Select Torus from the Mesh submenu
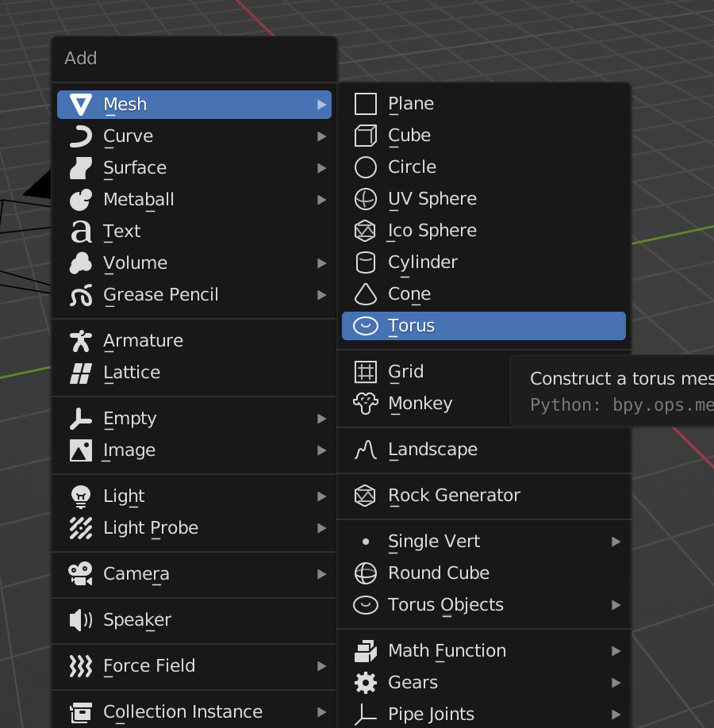The image size is (714, 728). tap(484, 326)
